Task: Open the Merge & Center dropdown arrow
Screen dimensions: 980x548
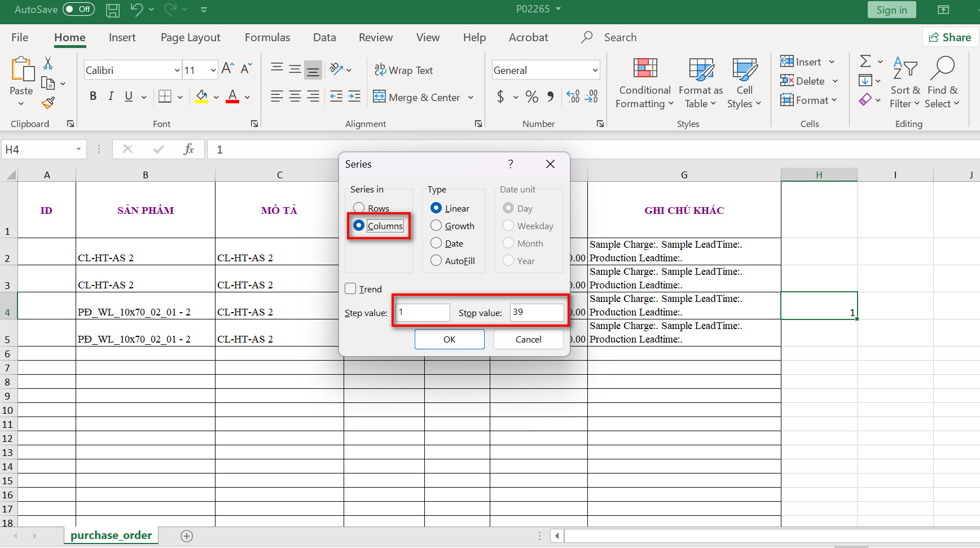Action: pos(471,98)
